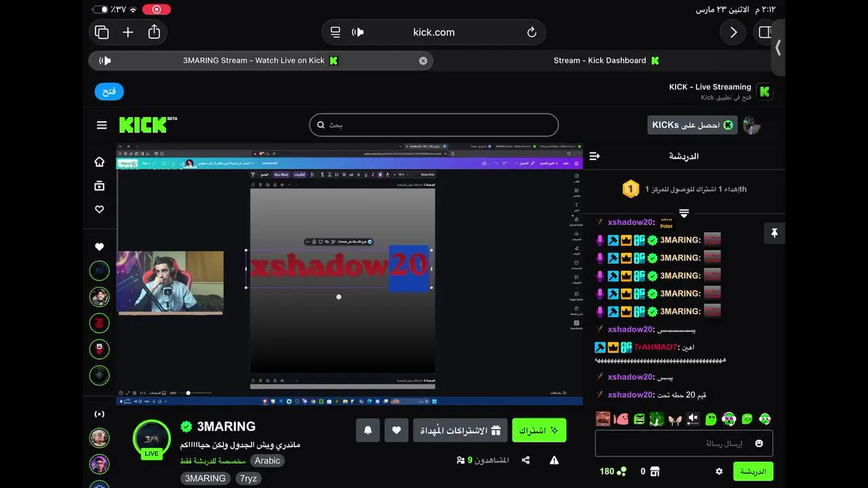Select the angry green face emote
This screenshot has width=868, height=488.
point(639,419)
